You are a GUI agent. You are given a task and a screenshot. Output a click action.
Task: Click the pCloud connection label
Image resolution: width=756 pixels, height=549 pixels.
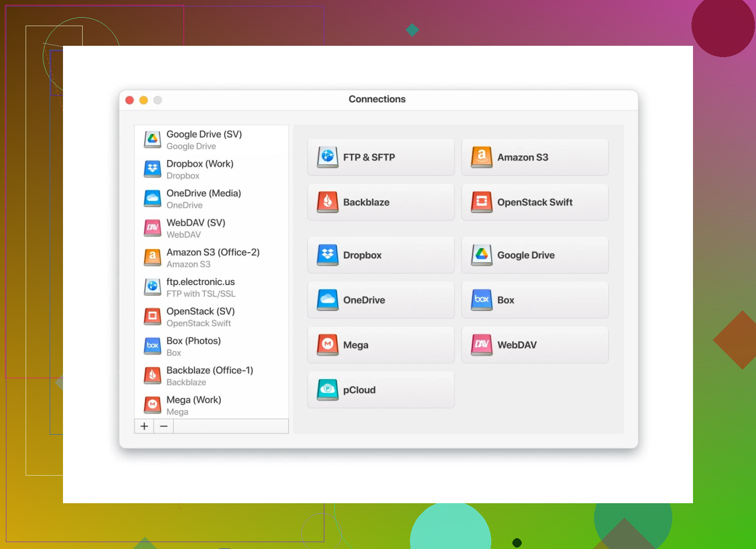click(x=359, y=390)
